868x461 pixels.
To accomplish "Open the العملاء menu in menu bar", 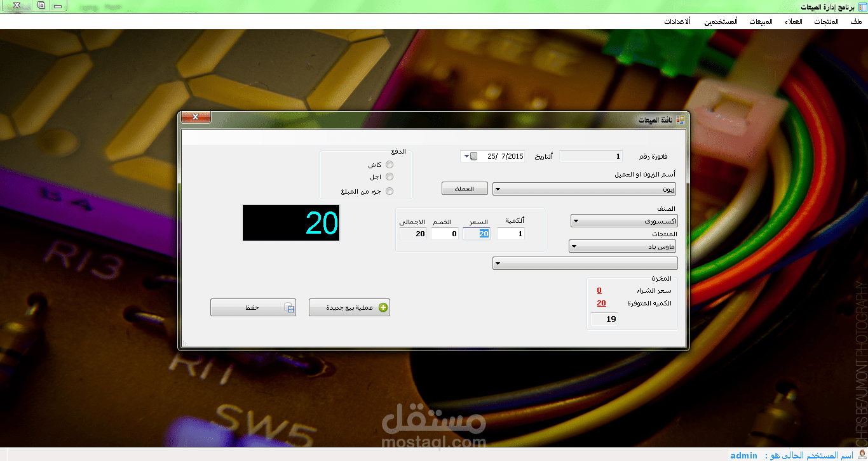I will [x=794, y=22].
